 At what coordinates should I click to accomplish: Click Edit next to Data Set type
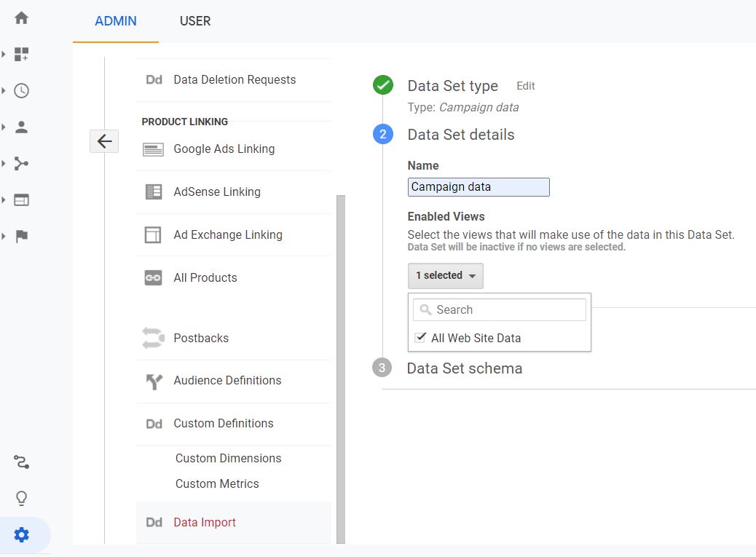click(525, 86)
